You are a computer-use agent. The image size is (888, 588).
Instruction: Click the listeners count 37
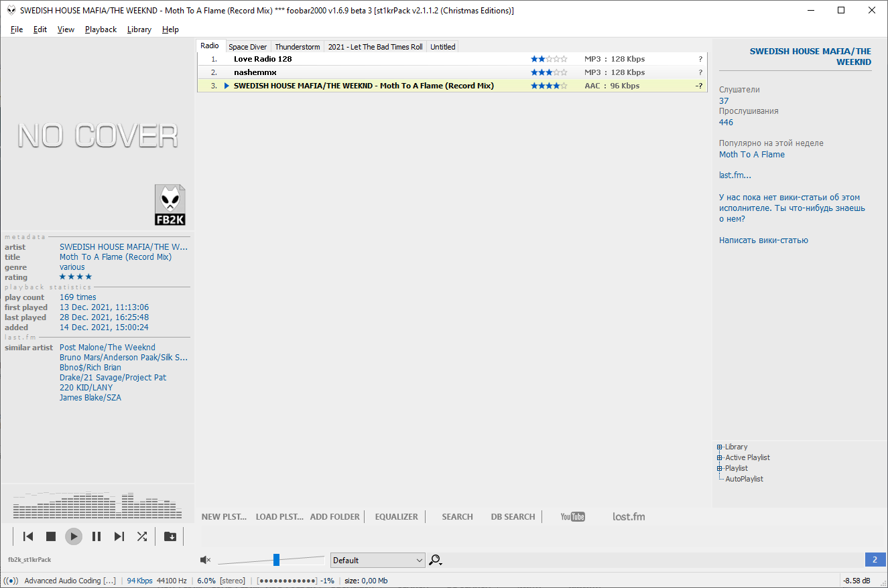click(724, 100)
